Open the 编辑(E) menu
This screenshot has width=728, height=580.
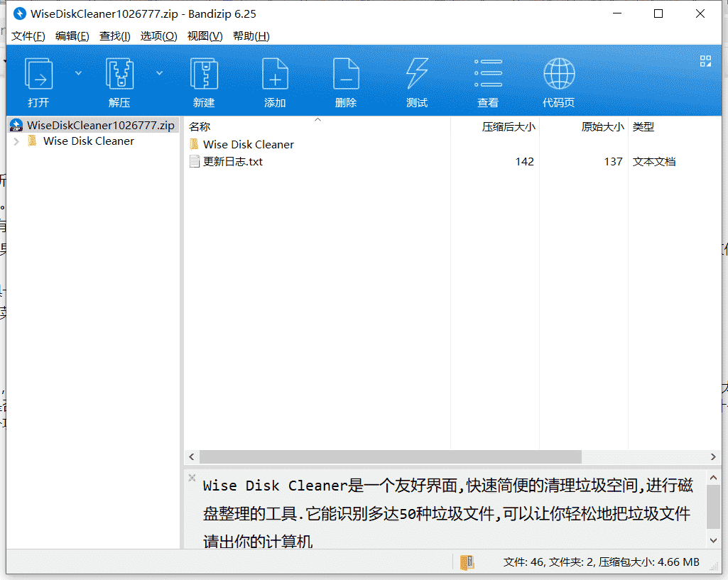[x=72, y=35]
